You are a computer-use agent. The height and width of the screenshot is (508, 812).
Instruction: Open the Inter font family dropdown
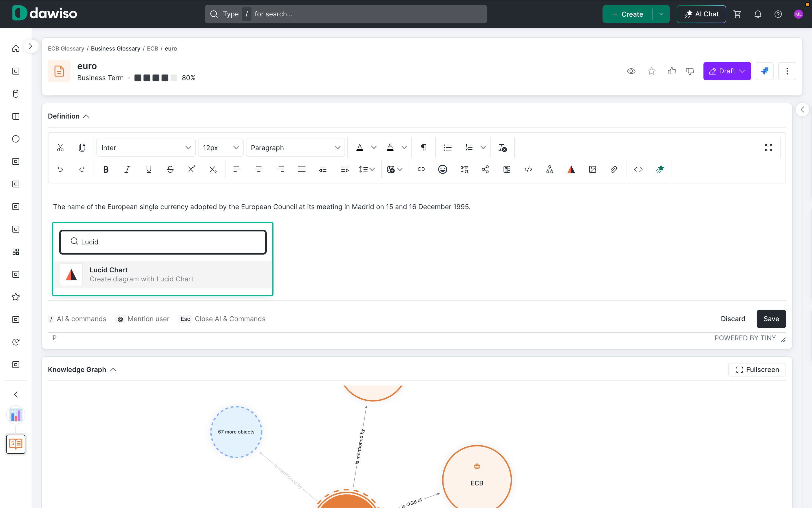coord(145,148)
